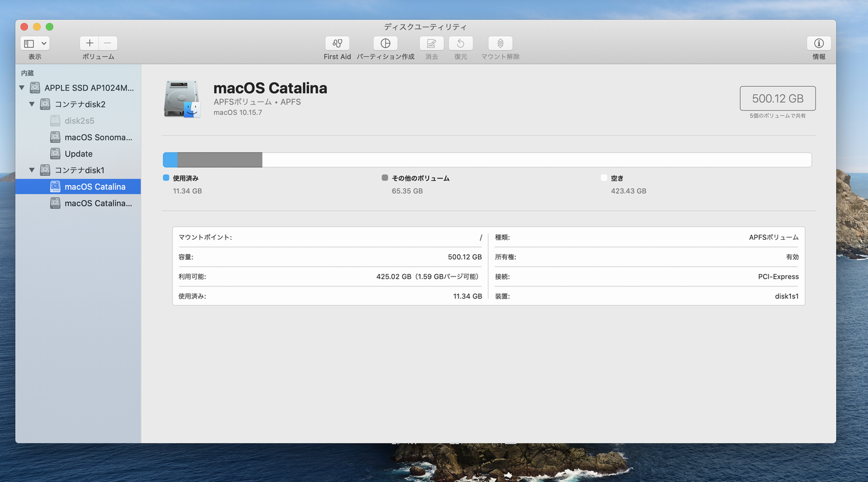Collapse the コンテナdisk2 container
The image size is (868, 482).
(x=32, y=105)
